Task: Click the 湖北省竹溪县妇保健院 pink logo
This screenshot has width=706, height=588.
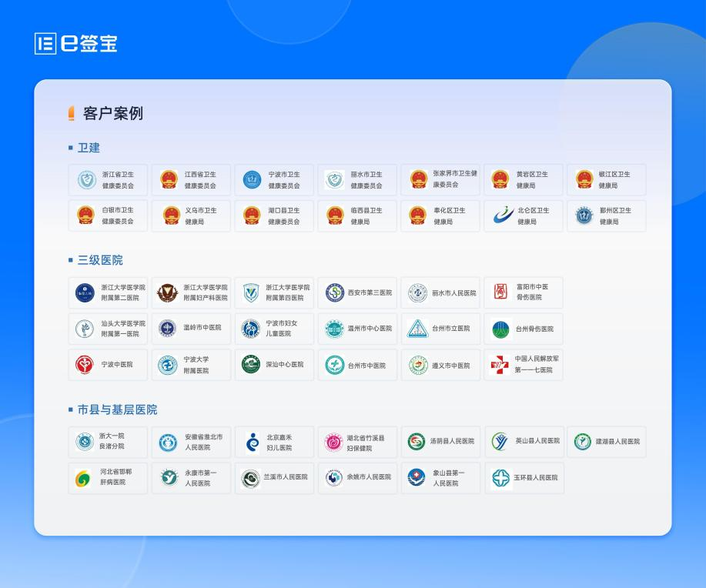Action: coord(333,442)
